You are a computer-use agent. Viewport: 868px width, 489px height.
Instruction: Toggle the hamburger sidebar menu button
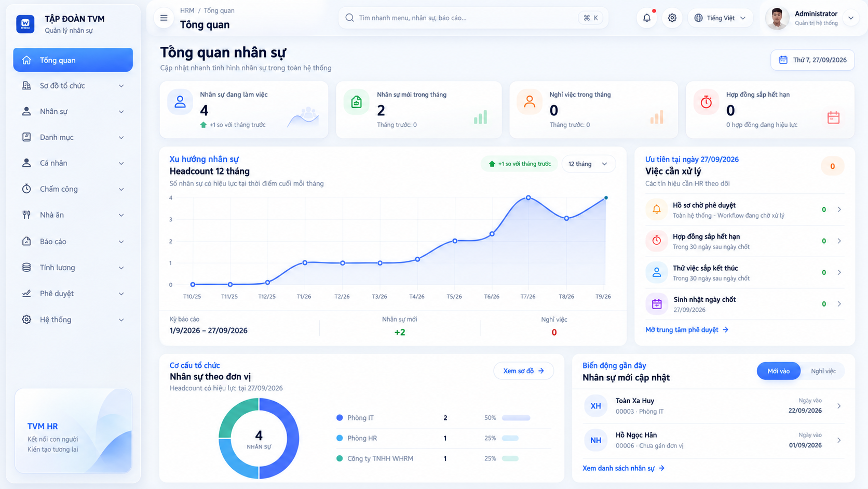(x=164, y=18)
